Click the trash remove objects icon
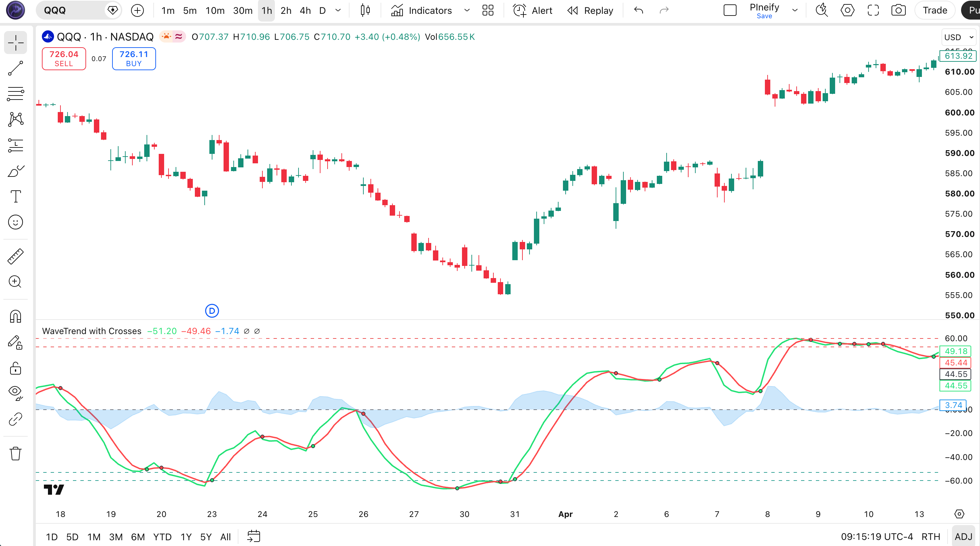The image size is (980, 546). [16, 453]
